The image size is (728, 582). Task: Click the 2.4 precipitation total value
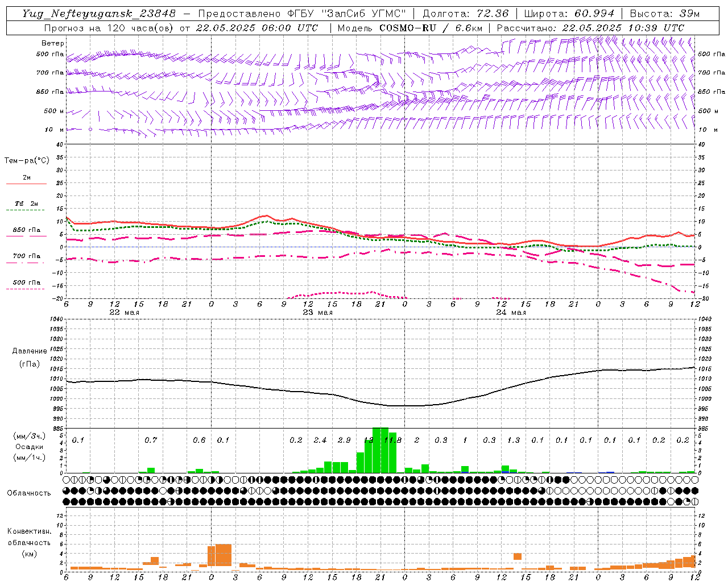320,440
